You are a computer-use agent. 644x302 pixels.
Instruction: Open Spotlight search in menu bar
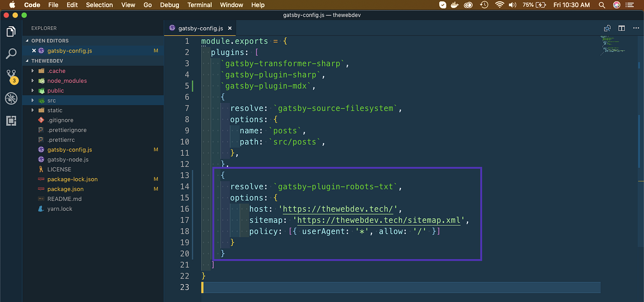[602, 5]
